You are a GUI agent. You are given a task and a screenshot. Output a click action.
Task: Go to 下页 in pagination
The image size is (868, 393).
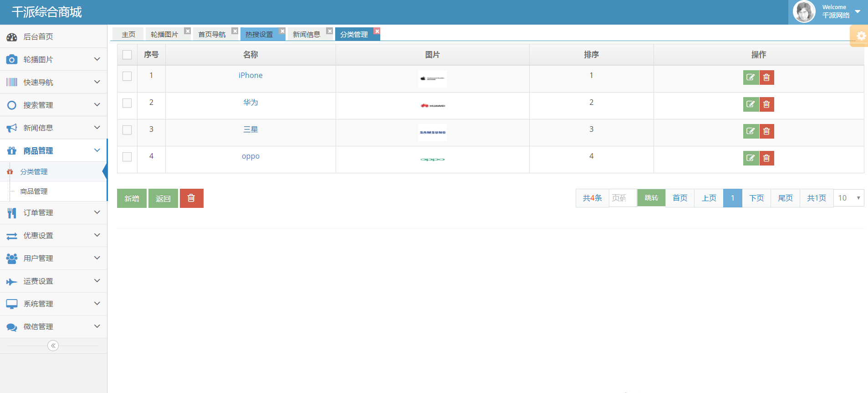click(x=756, y=198)
